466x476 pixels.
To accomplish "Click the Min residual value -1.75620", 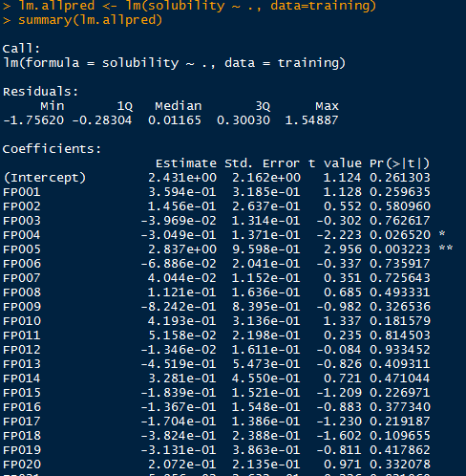I will pyautogui.click(x=33, y=120).
